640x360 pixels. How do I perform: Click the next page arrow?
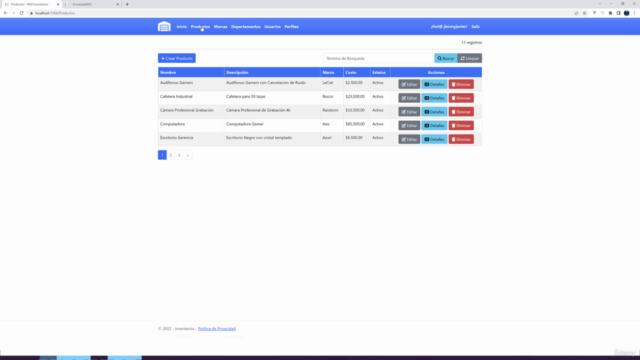coord(188,155)
